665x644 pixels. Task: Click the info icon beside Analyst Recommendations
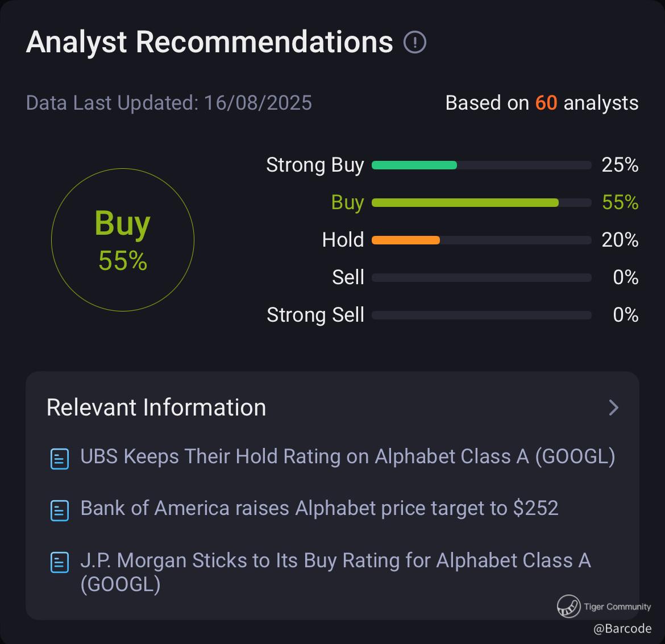click(x=415, y=42)
